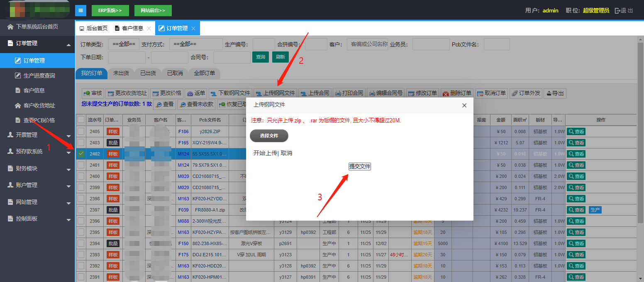
Task: Expand the 财务模块 sidebar section
Action: click(37, 168)
